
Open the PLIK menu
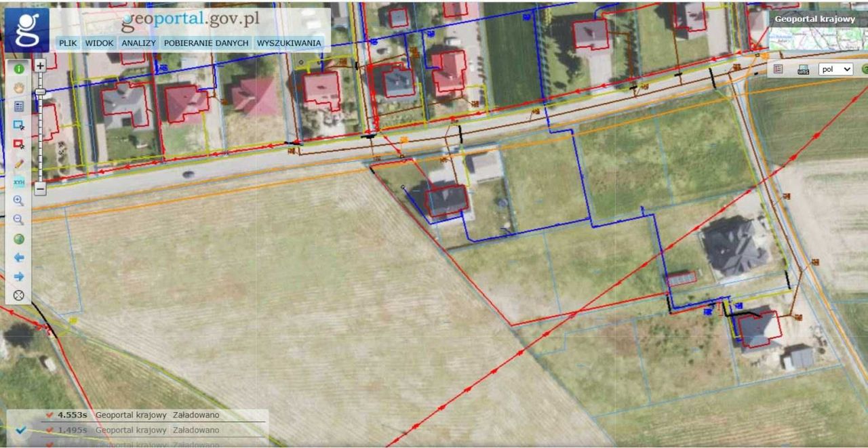tap(68, 43)
